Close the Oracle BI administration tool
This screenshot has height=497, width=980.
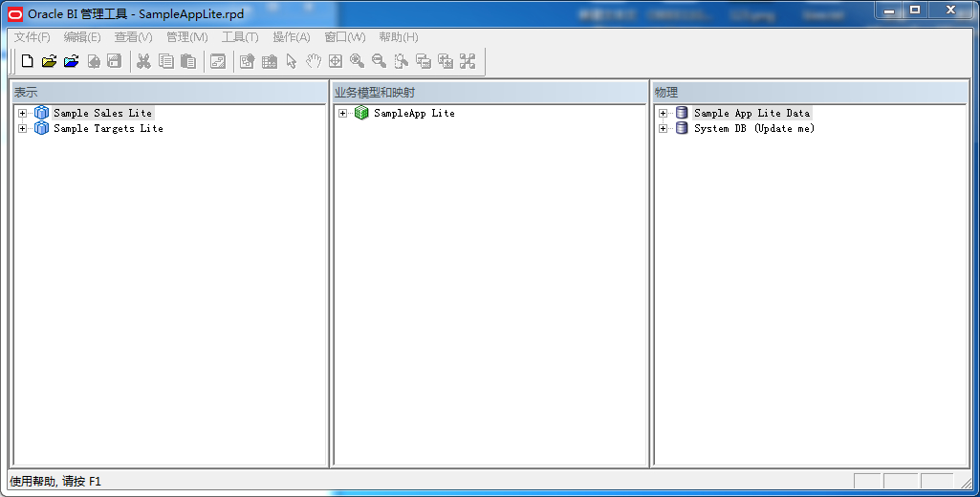950,10
